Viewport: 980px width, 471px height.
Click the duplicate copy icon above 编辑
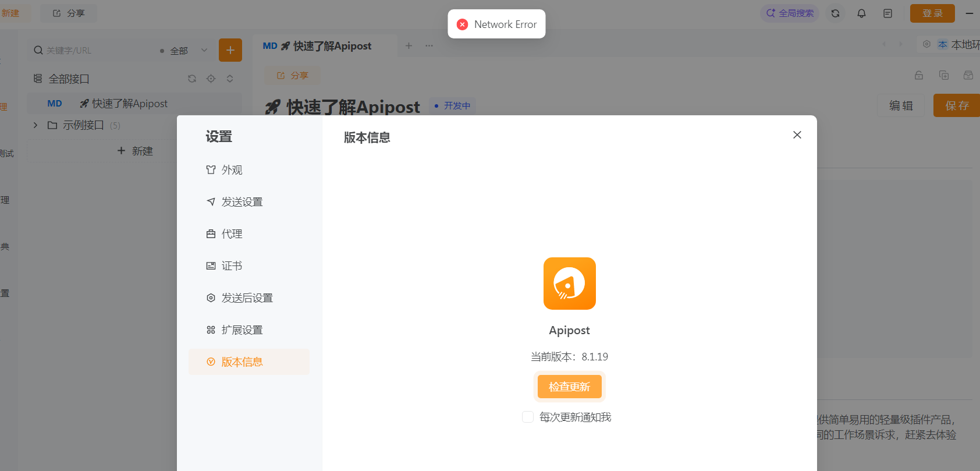(x=944, y=75)
